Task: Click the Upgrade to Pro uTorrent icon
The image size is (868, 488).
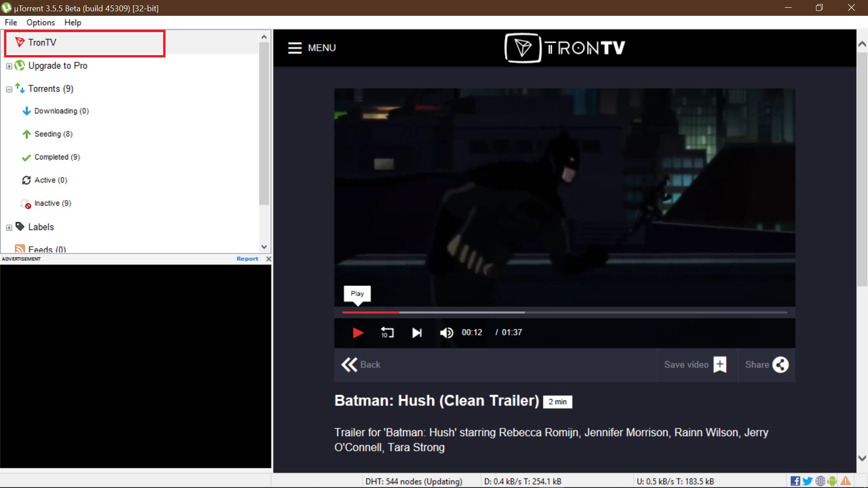Action: (19, 66)
